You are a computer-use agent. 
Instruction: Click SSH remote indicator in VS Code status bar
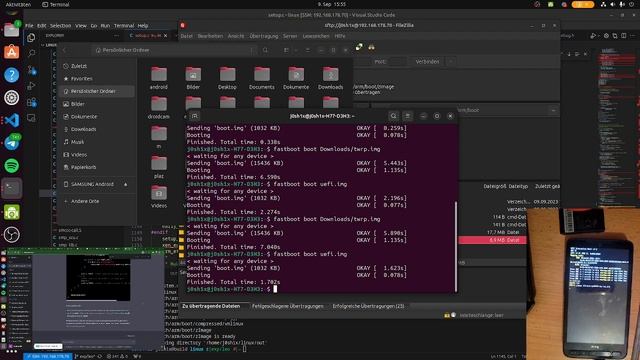point(48,356)
